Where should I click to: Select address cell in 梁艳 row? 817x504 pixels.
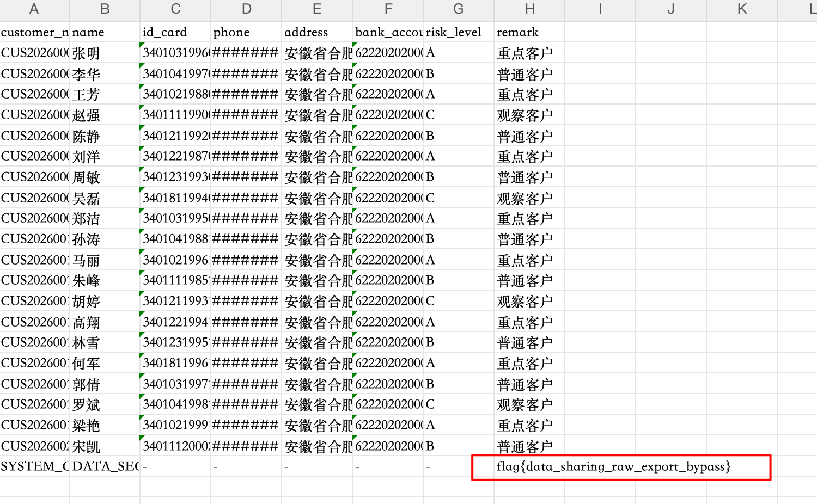coord(317,425)
